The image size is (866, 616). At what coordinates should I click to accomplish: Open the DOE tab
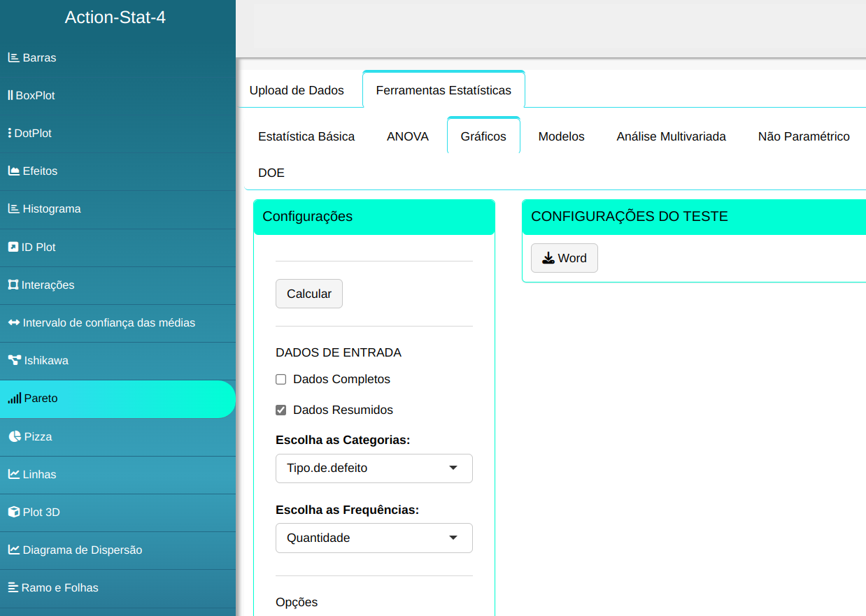271,173
